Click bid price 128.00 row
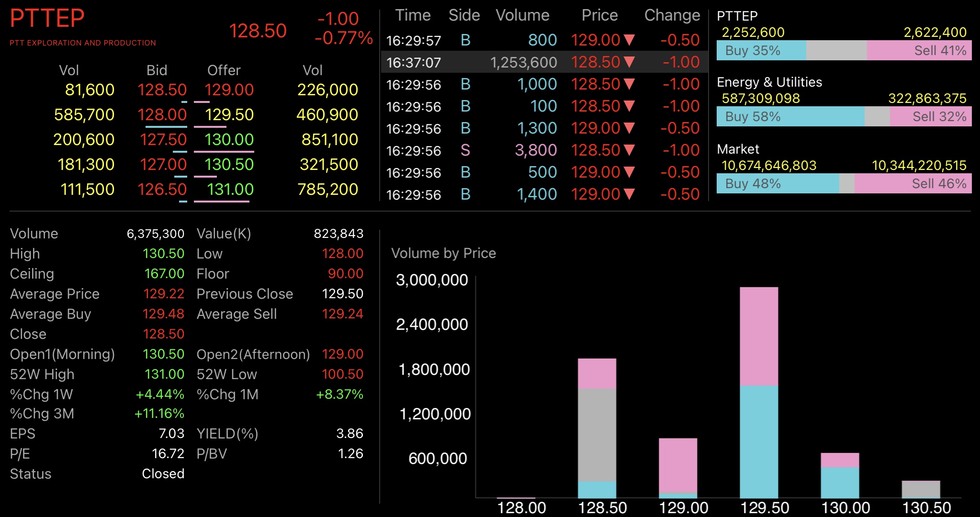Viewport: 980px width, 517px height. tap(162, 115)
